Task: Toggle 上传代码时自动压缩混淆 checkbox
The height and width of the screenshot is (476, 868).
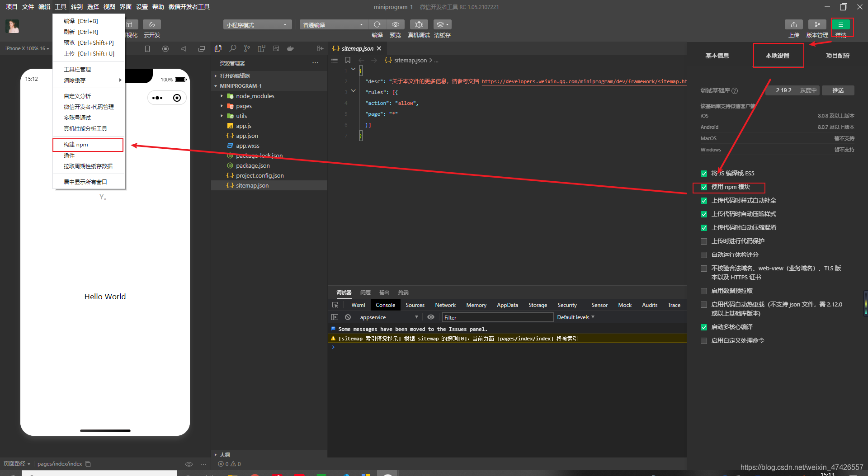Action: click(x=704, y=228)
